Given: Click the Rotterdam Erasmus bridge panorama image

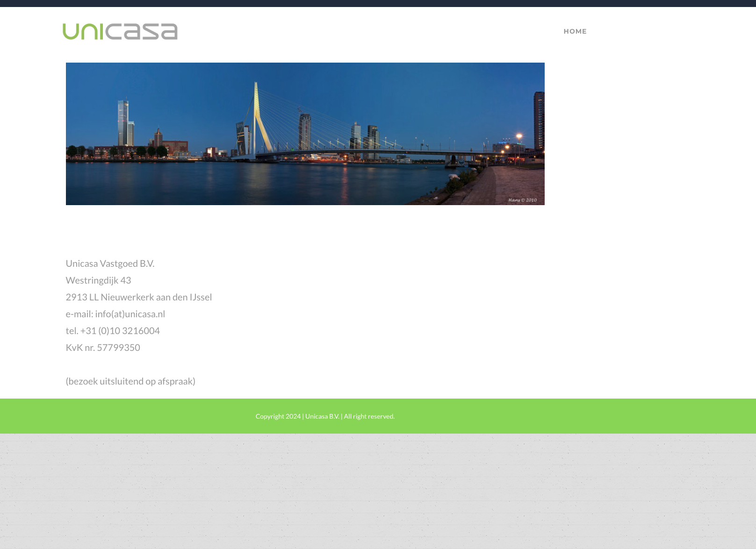Looking at the screenshot, I should 305,134.
